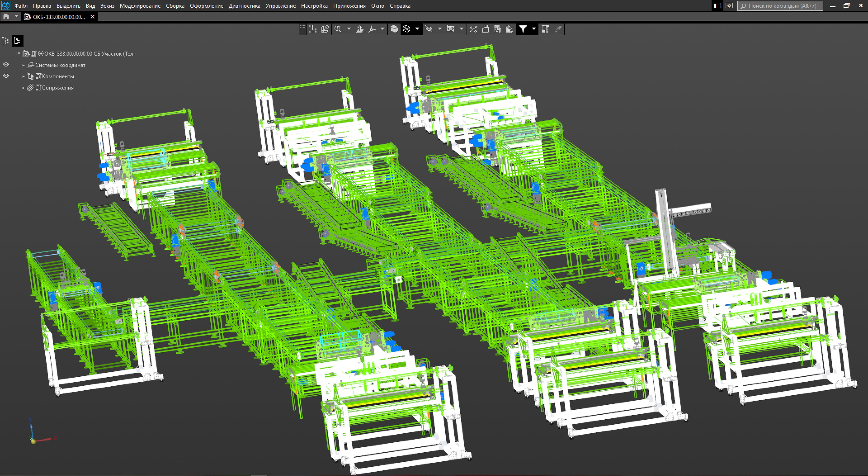The height and width of the screenshot is (476, 868).
Task: Click the zoom-to-window magnifier icon
Action: 338,29
